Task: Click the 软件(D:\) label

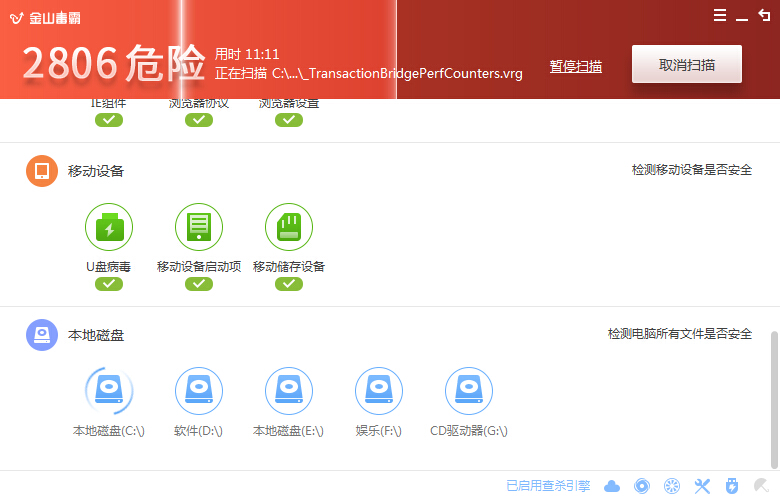Action: pyautogui.click(x=198, y=431)
